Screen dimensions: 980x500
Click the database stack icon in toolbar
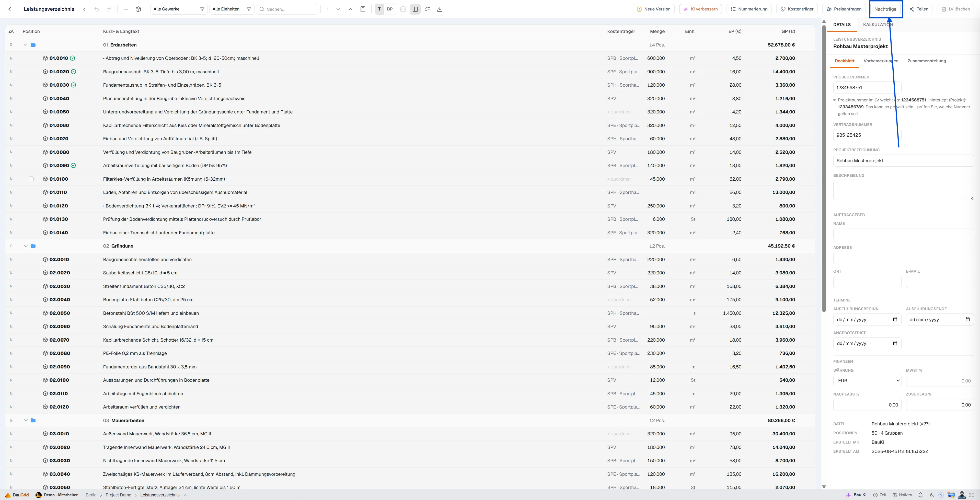click(x=403, y=9)
